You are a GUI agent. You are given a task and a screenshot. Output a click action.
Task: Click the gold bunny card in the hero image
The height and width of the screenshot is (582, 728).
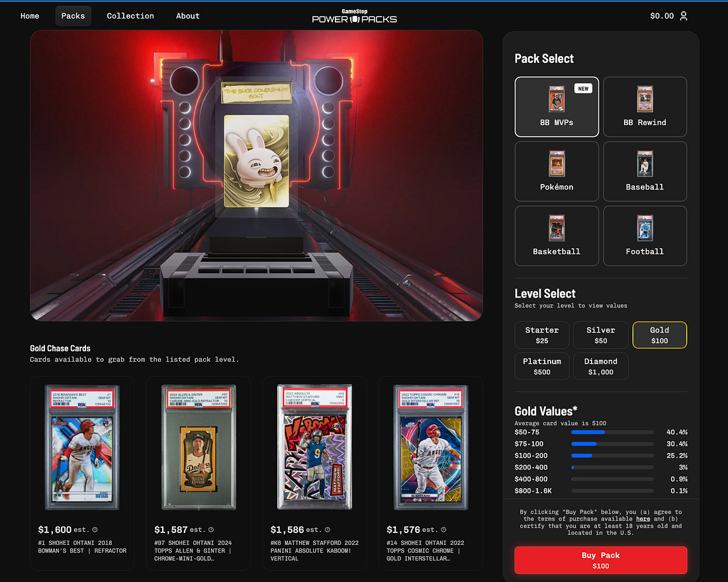click(256, 161)
